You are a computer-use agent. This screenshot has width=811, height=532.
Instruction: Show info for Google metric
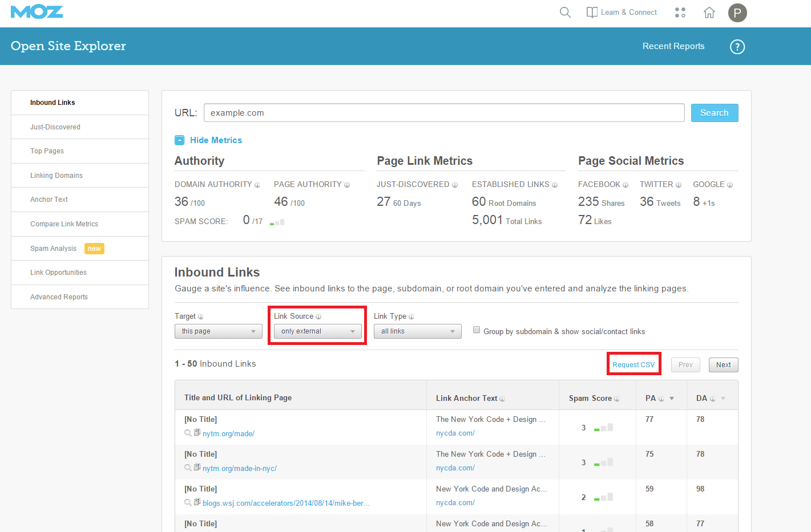pyautogui.click(x=730, y=185)
